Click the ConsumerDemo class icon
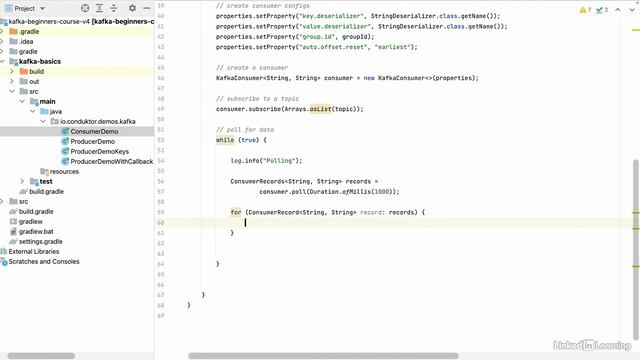Viewport: 640px width, 360px height. [65, 131]
